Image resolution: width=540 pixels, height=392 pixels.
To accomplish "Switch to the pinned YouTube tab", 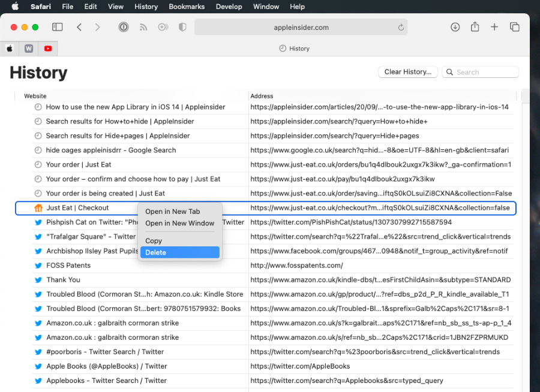I will [x=48, y=49].
